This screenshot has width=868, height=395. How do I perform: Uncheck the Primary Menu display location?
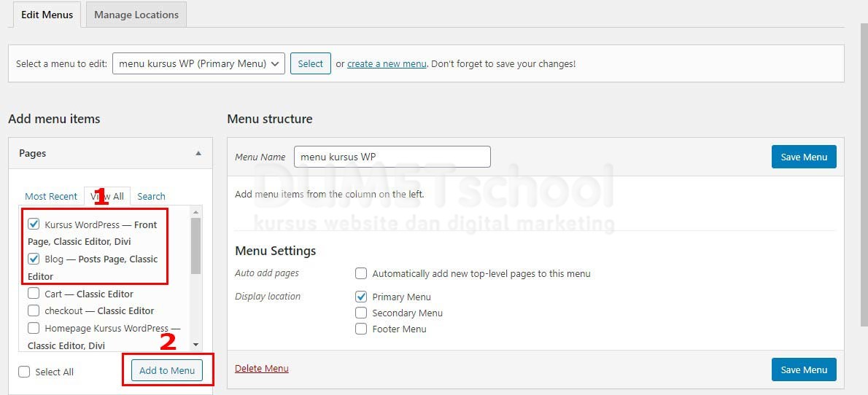[x=361, y=297]
